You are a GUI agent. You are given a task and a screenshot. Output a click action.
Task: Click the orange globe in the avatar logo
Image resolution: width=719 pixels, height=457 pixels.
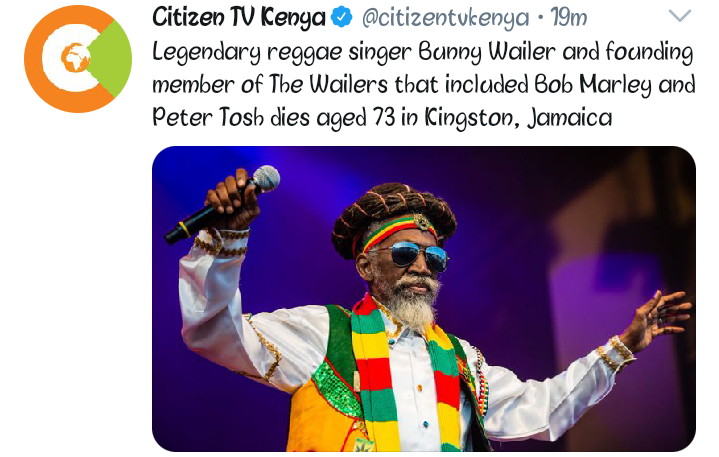click(x=76, y=58)
